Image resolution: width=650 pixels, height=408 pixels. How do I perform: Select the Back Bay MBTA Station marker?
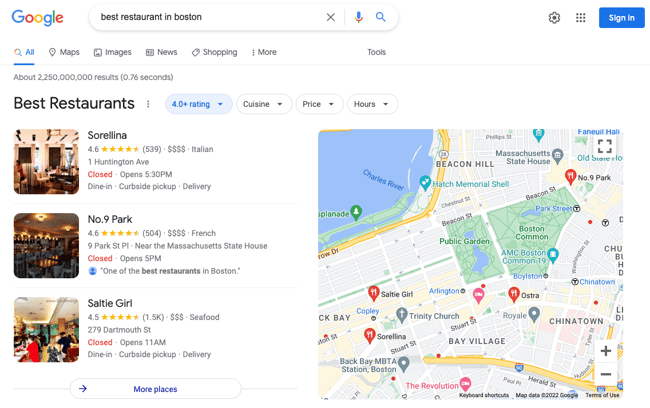[403, 364]
